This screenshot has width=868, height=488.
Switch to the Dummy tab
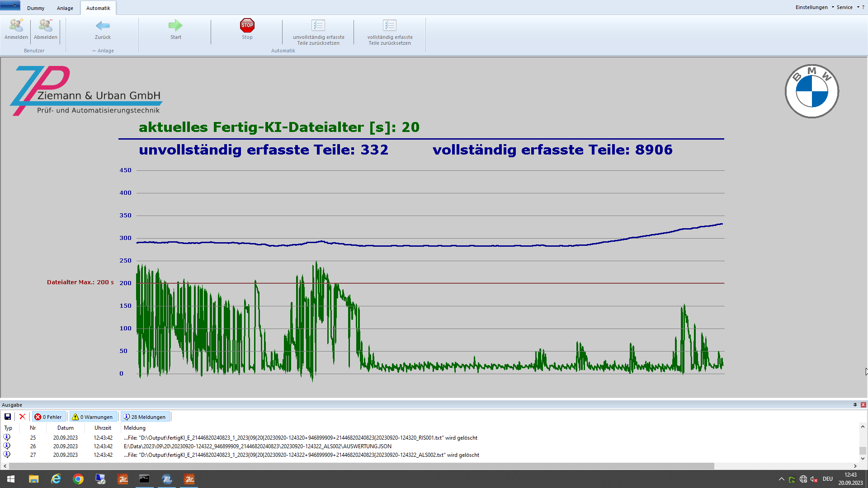[x=36, y=8]
